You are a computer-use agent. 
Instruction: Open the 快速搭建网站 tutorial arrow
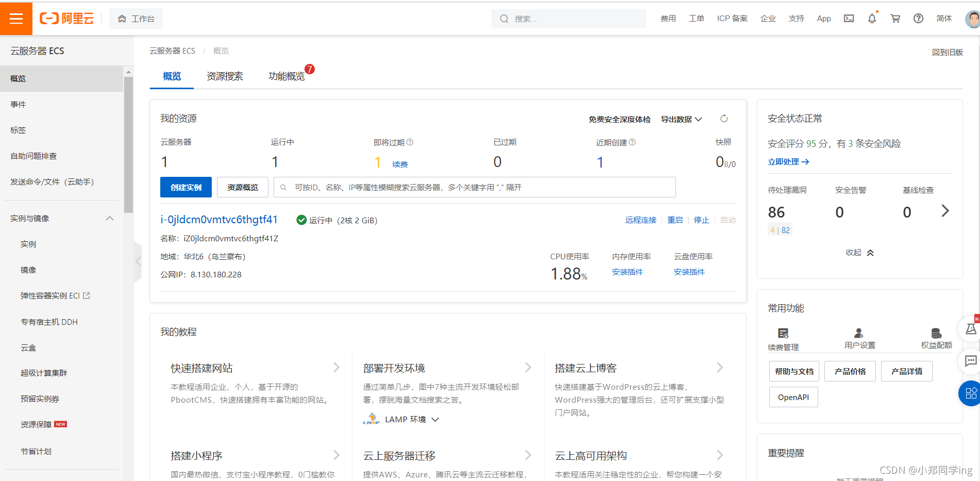point(336,368)
